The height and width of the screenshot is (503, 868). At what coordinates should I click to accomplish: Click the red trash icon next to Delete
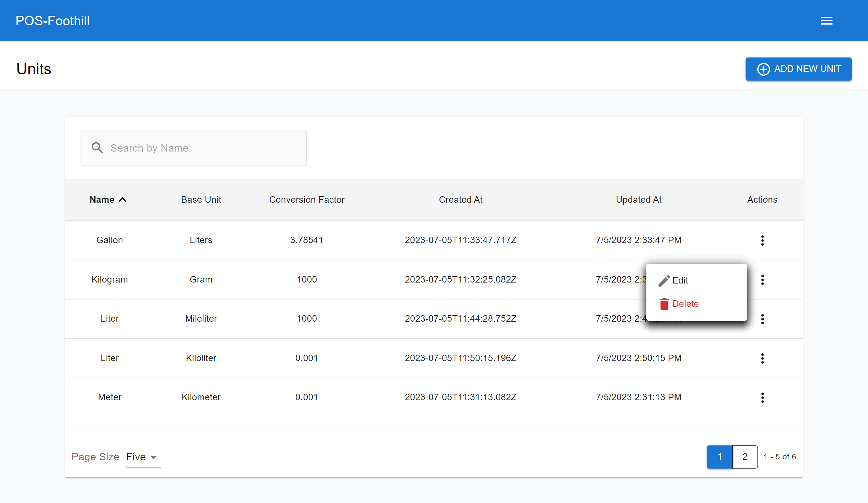click(x=664, y=304)
